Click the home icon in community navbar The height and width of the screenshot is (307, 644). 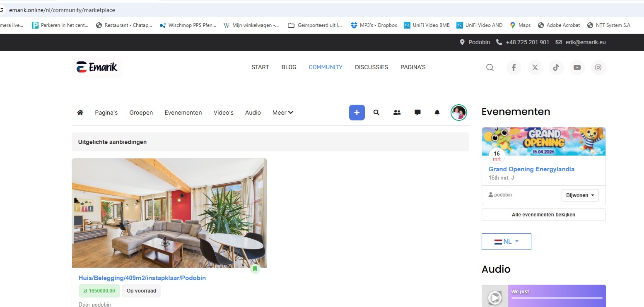(80, 113)
